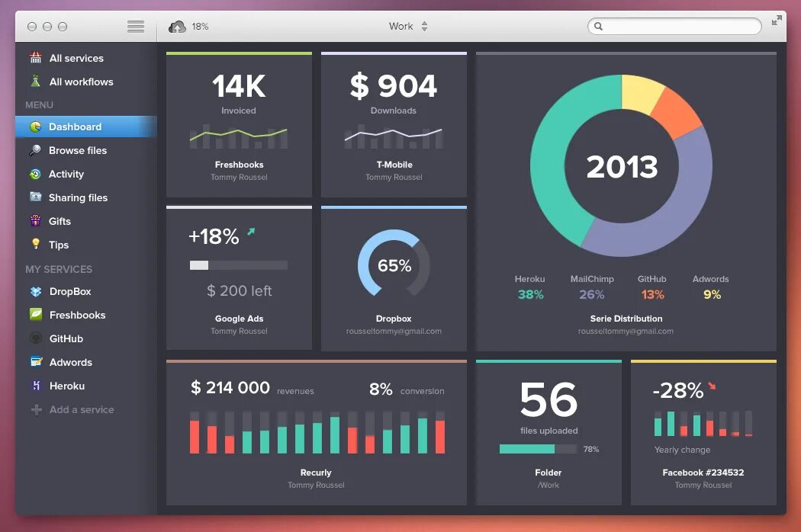Click the MailChimp 26% legend value

(x=591, y=295)
